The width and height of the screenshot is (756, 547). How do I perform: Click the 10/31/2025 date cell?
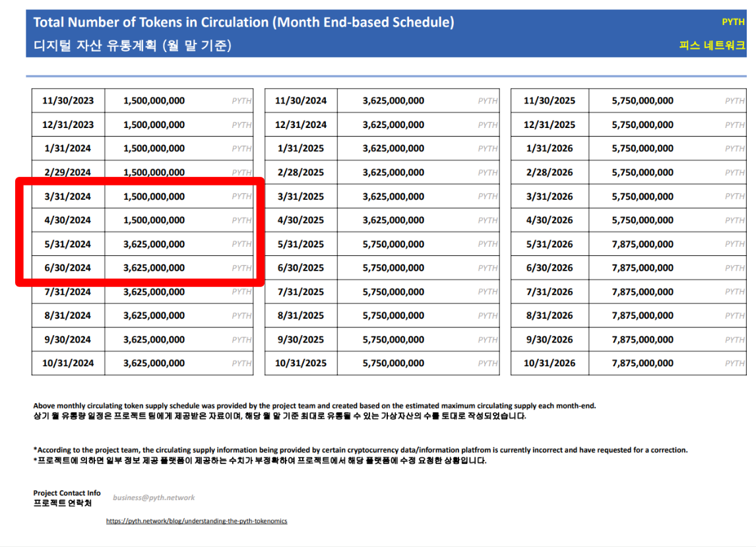[301, 363]
